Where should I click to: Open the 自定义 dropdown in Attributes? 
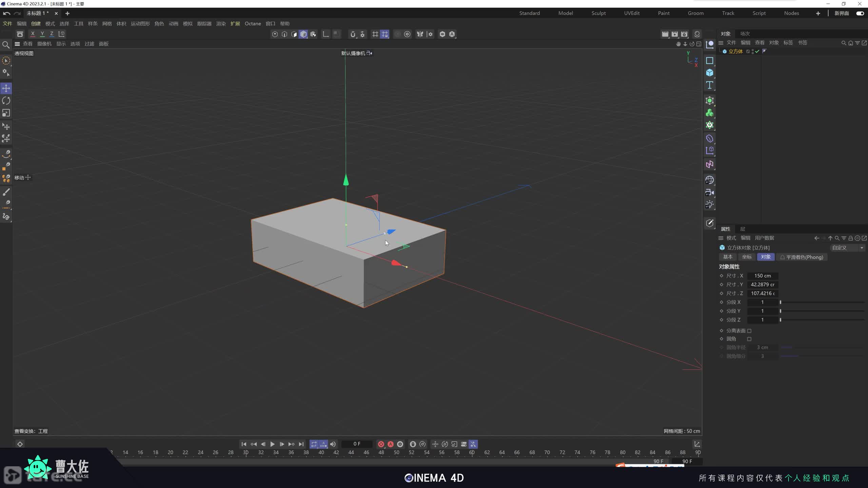[847, 248]
